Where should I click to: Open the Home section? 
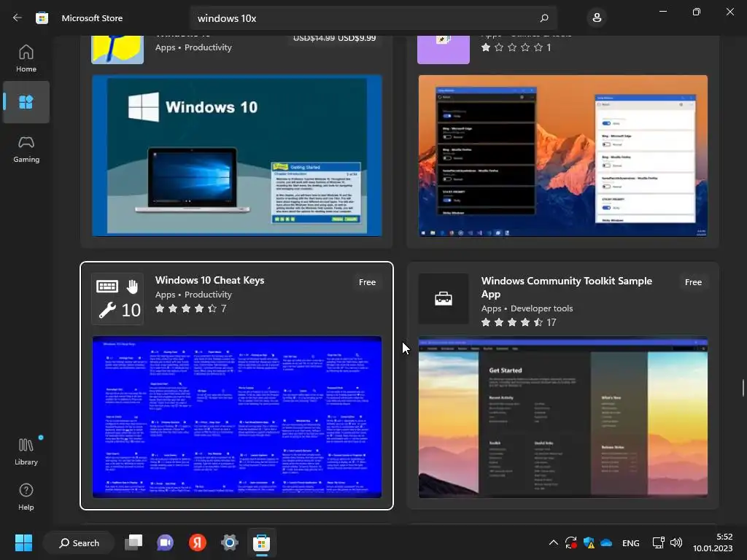point(26,58)
